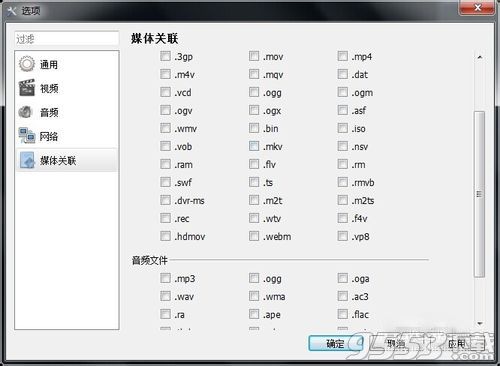Switch to the 视频 category label
Viewport: 500px width, 366px height.
tap(49, 88)
